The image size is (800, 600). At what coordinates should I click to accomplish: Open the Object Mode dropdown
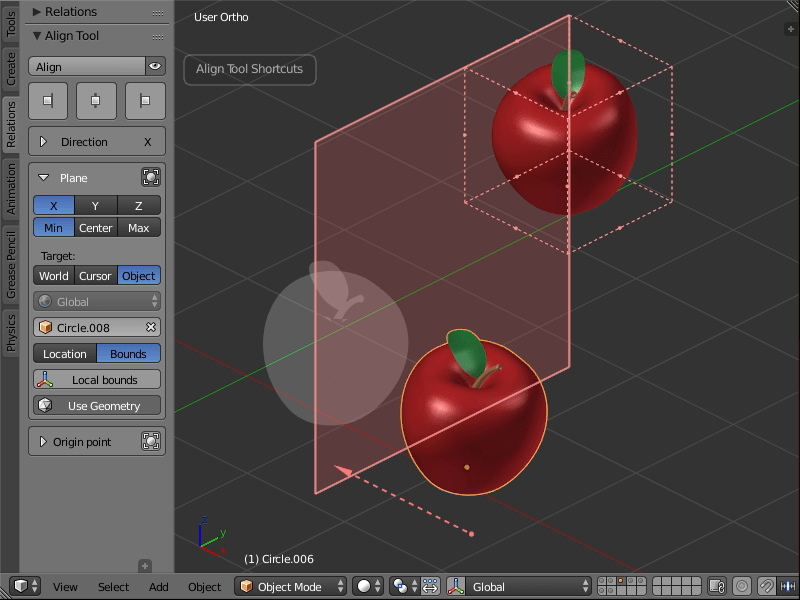pyautogui.click(x=290, y=586)
